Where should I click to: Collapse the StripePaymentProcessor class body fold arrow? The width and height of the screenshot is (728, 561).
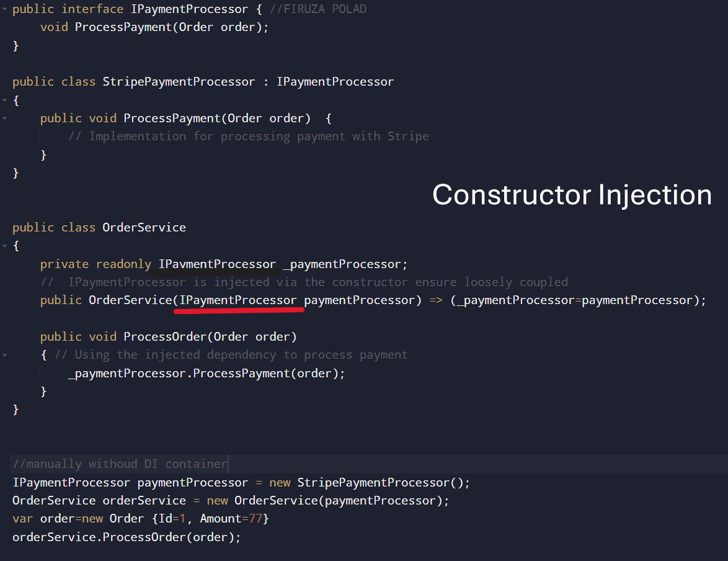4,100
